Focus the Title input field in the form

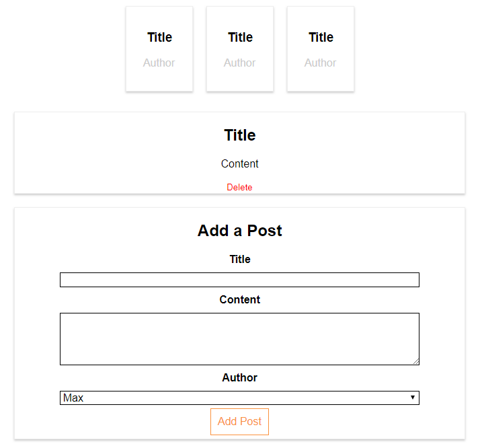pos(239,280)
